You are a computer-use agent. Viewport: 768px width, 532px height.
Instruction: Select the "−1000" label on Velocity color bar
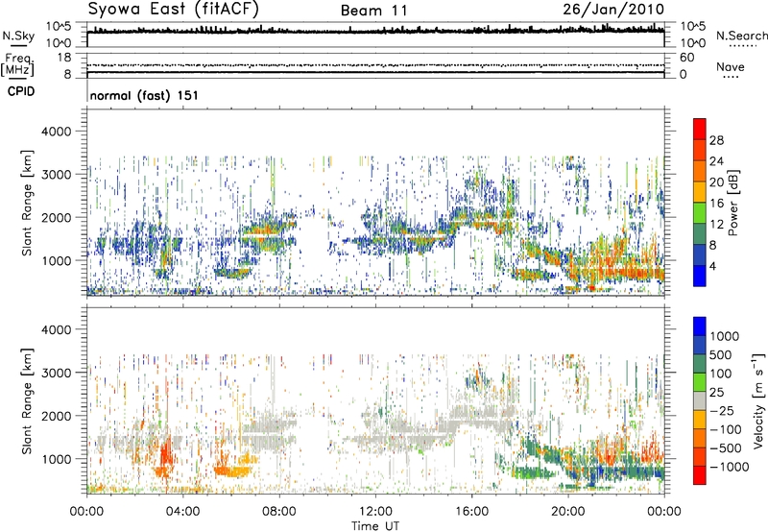(x=730, y=467)
